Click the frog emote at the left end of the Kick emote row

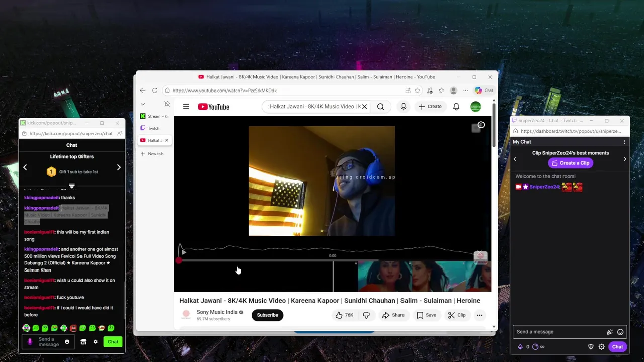[26, 328]
